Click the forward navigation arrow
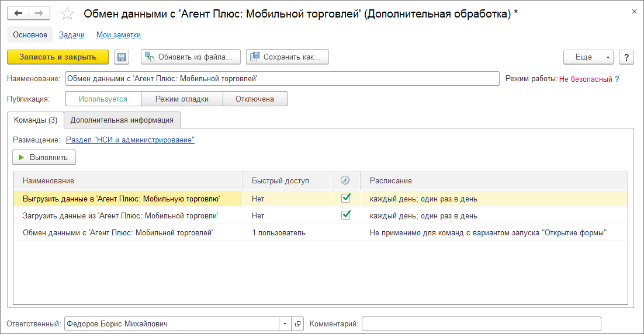 coord(39,13)
